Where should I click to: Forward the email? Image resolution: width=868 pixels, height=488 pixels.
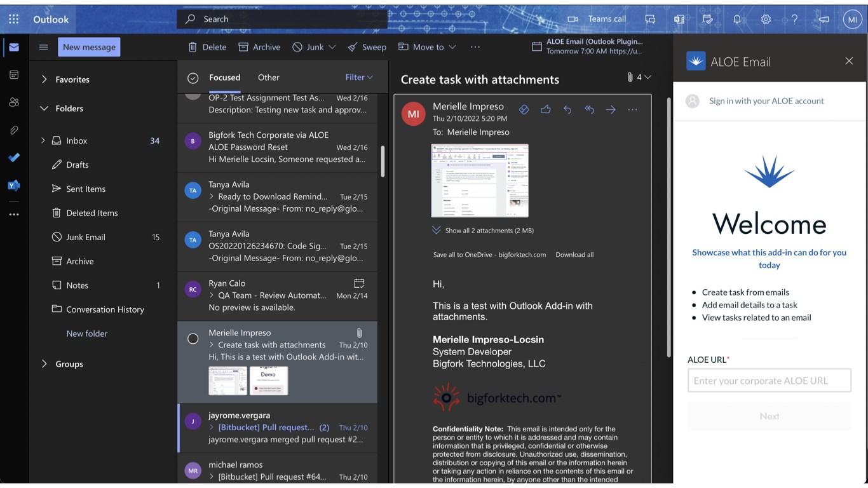[611, 109]
